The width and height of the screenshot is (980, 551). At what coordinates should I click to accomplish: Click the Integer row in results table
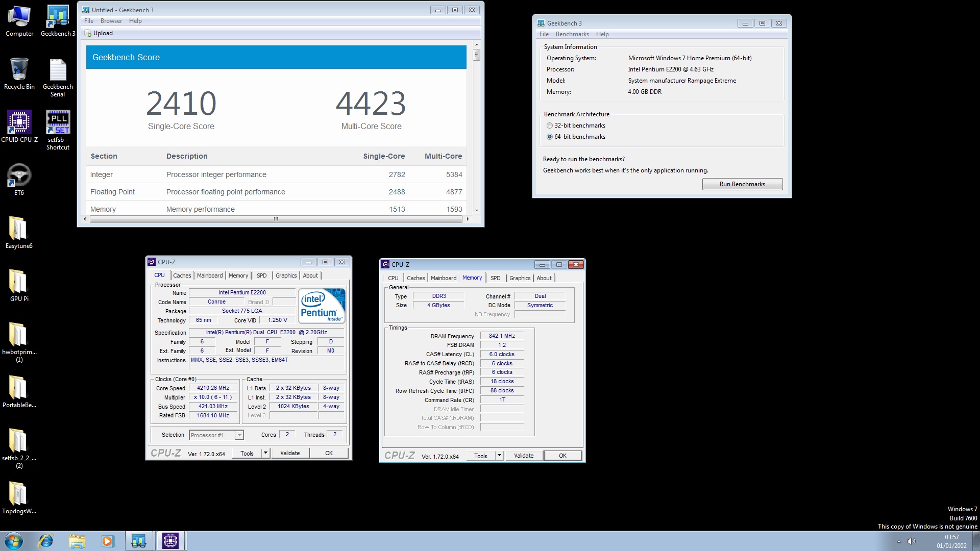[276, 174]
